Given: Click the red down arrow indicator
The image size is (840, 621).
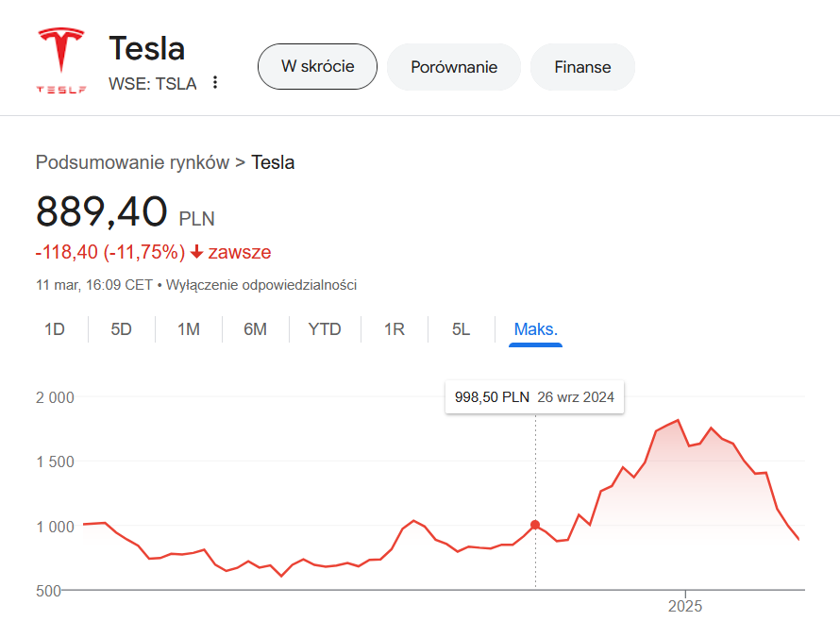Looking at the screenshot, I should (x=196, y=252).
